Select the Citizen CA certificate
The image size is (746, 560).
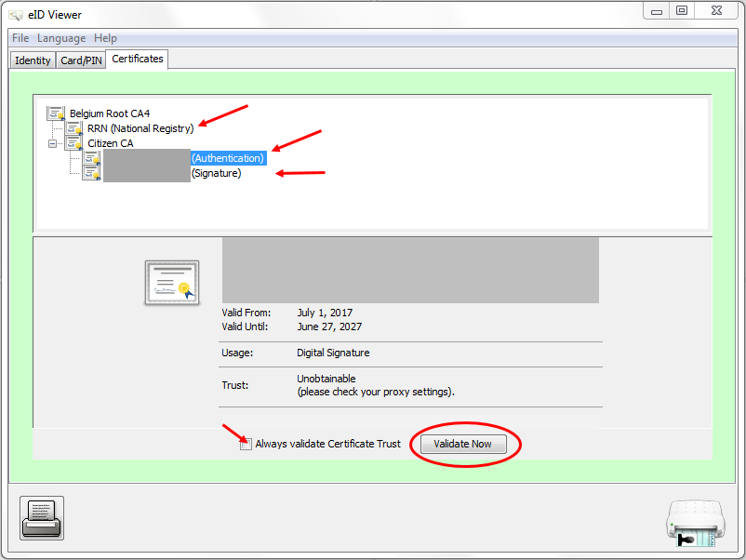pyautogui.click(x=111, y=143)
